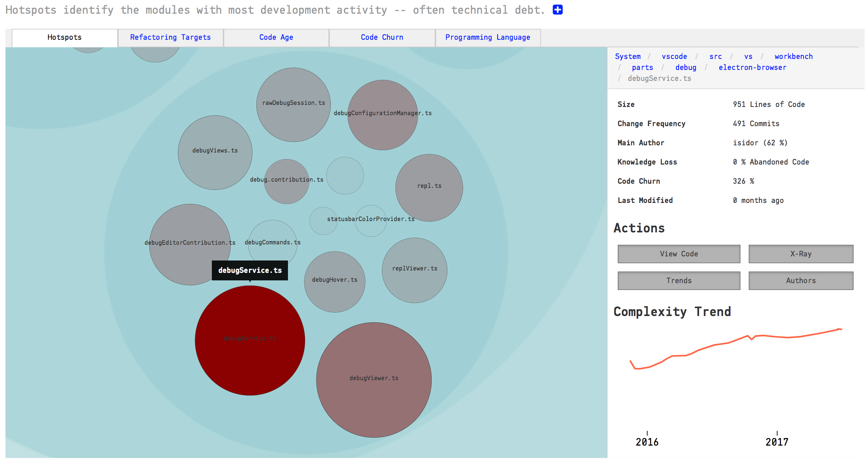The width and height of the screenshot is (868, 460).
Task: Click the '0 months ago' value
Action: (758, 201)
